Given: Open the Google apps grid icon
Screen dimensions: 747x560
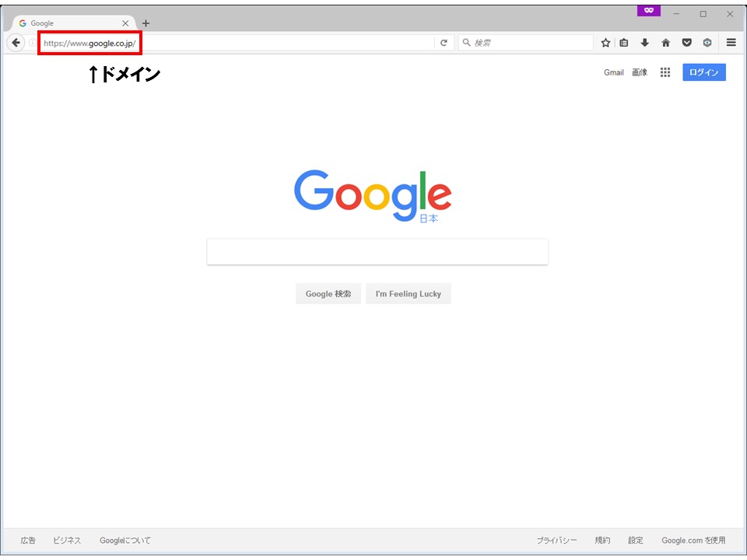Looking at the screenshot, I should coord(665,72).
